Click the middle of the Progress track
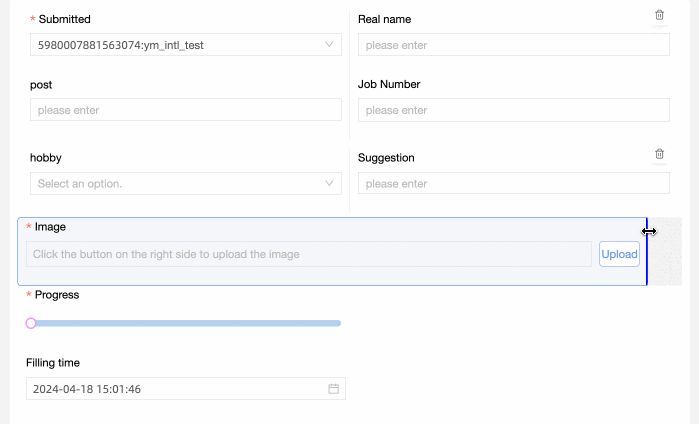699x424 pixels. pos(186,323)
